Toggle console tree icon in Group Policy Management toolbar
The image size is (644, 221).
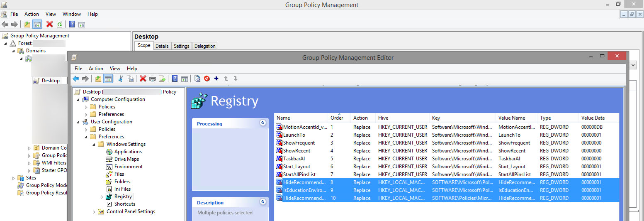[x=37, y=25]
